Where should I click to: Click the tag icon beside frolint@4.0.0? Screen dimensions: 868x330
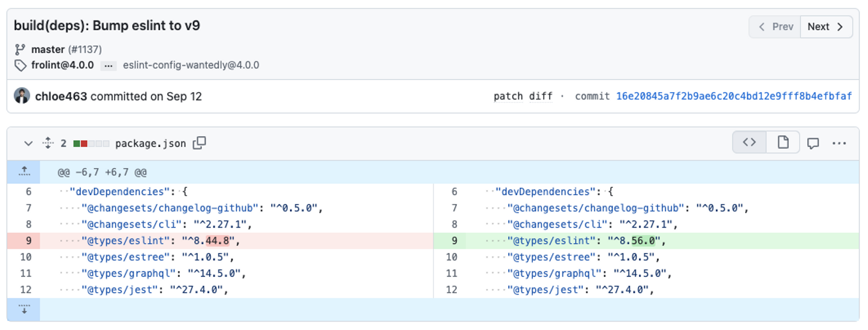tap(20, 65)
